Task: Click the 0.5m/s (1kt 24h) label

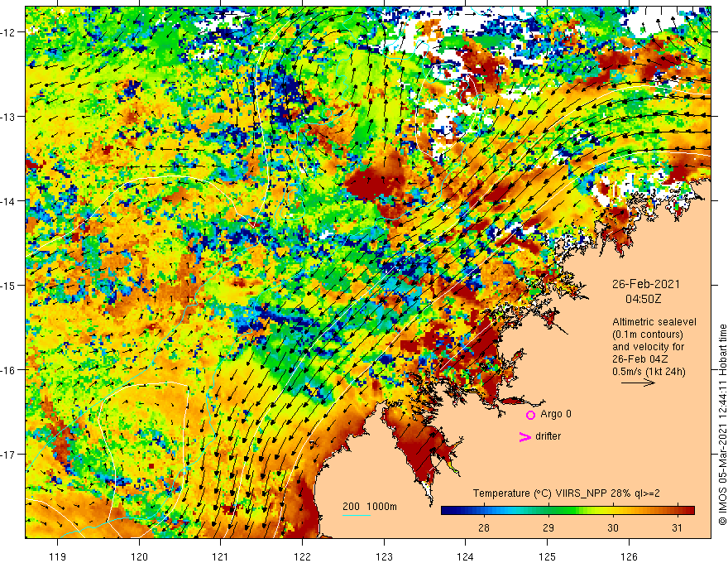Action: [649, 371]
